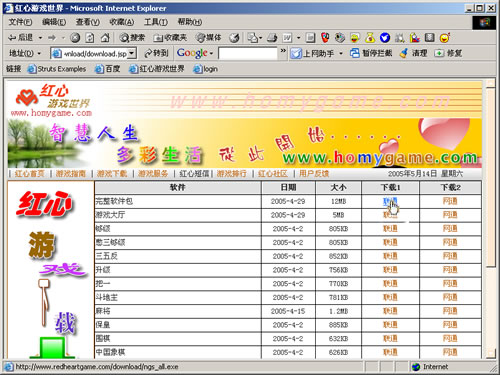Click the Mail toolbar icon
The image size is (500, 375).
click(x=253, y=38)
